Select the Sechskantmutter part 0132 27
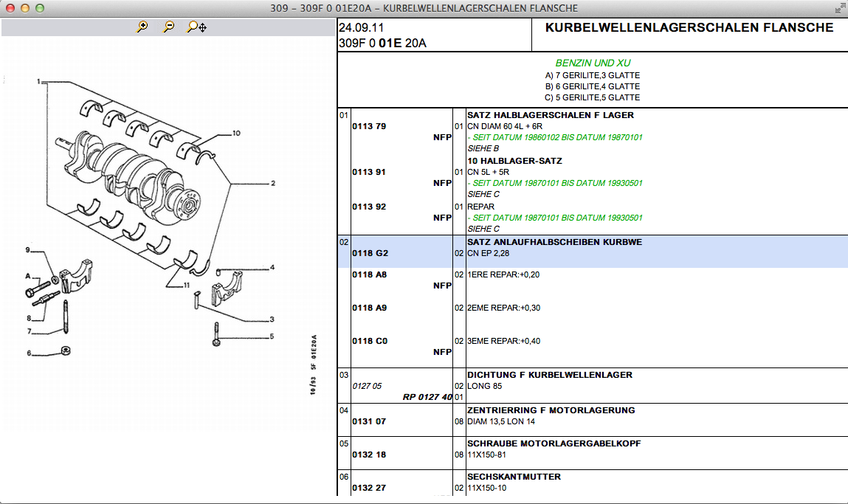The image size is (848, 504). coord(369,488)
